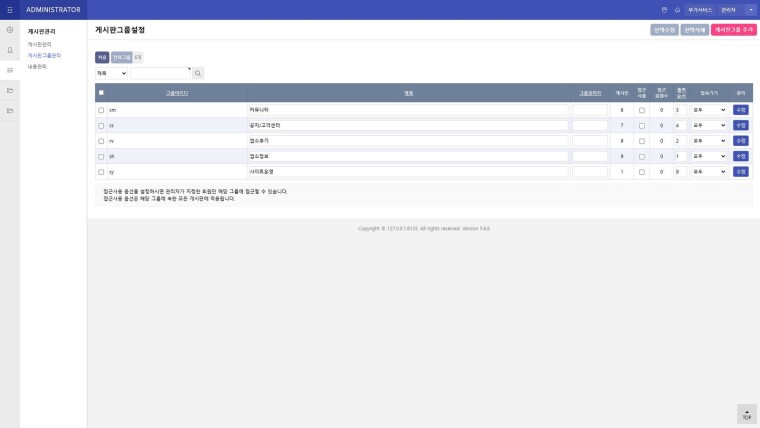
Task: Sort by 그룹관리자 column header link
Action: [x=590, y=93]
